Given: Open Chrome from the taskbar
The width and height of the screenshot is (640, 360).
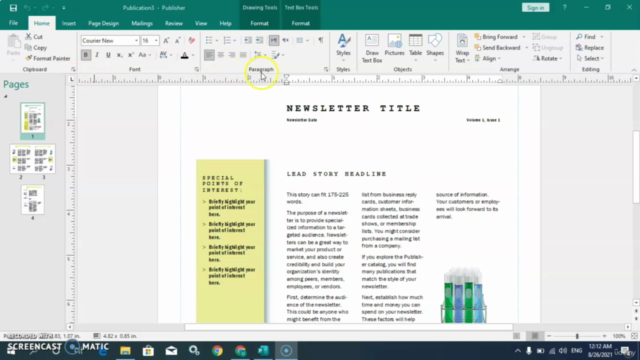Looking at the screenshot, I should pos(217,351).
